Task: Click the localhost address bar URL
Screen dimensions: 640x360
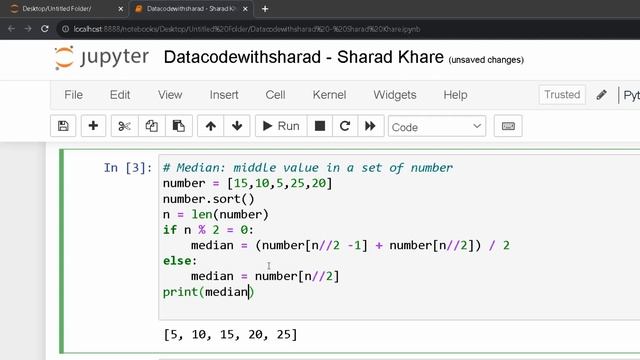Action: [247, 29]
